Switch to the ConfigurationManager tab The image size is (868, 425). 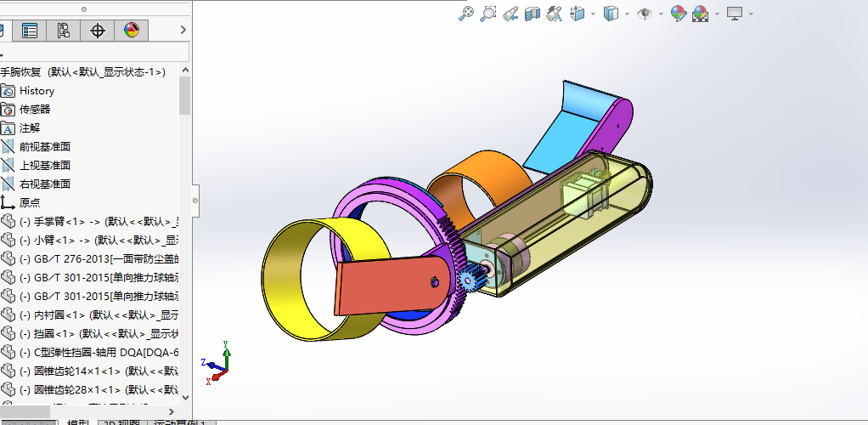pyautogui.click(x=64, y=31)
